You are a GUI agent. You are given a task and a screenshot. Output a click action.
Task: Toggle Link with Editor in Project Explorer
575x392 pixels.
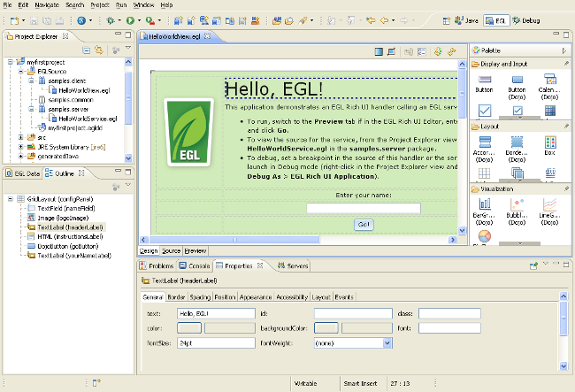coord(99,50)
